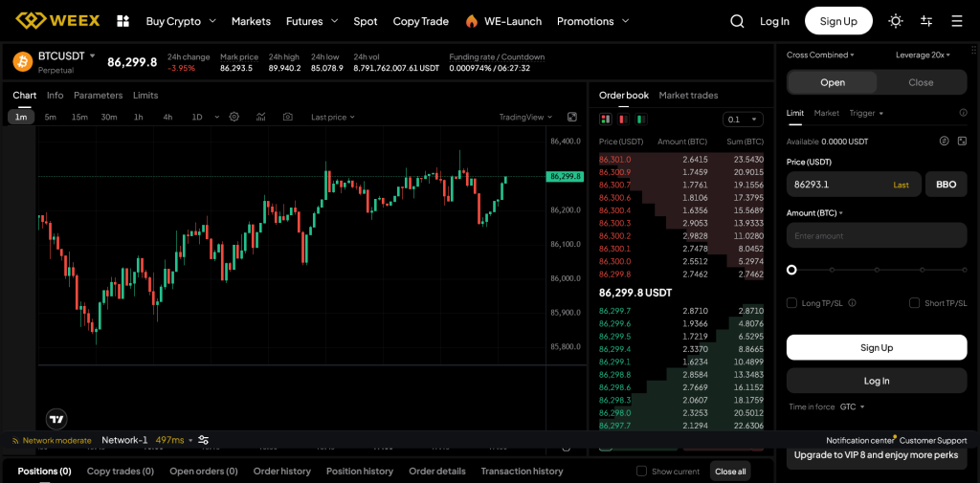This screenshot has width=980, height=483.
Task: Click the WE-Launch flame icon
Action: [471, 21]
